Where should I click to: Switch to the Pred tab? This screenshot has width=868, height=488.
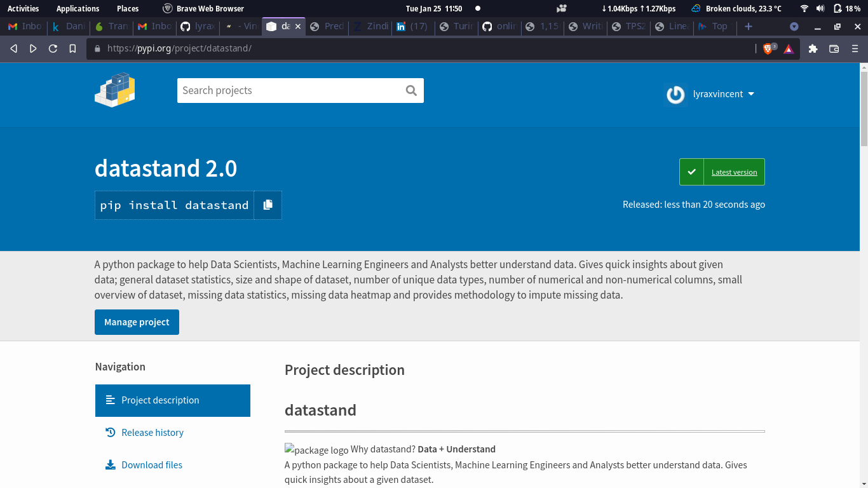point(327,26)
